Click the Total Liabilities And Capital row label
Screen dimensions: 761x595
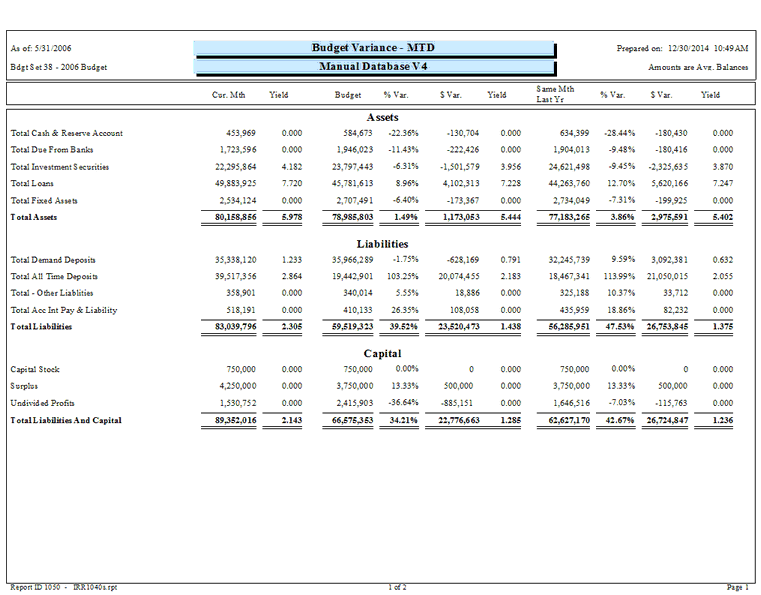coord(66,420)
